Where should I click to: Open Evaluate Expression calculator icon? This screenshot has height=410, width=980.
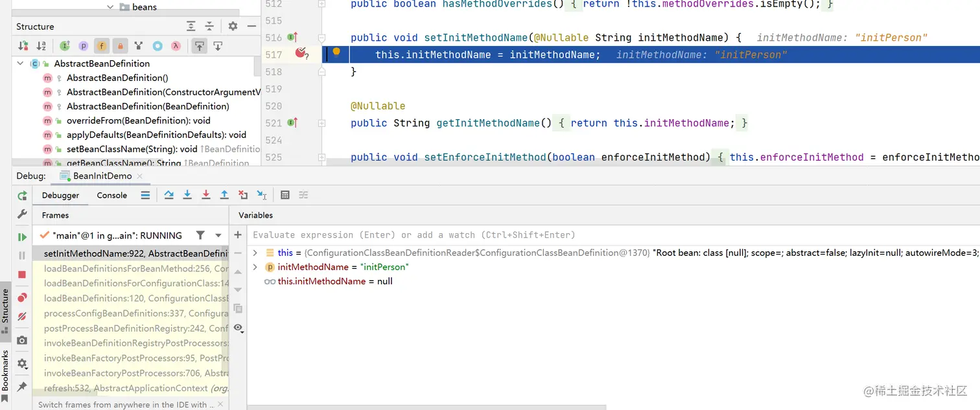(285, 195)
